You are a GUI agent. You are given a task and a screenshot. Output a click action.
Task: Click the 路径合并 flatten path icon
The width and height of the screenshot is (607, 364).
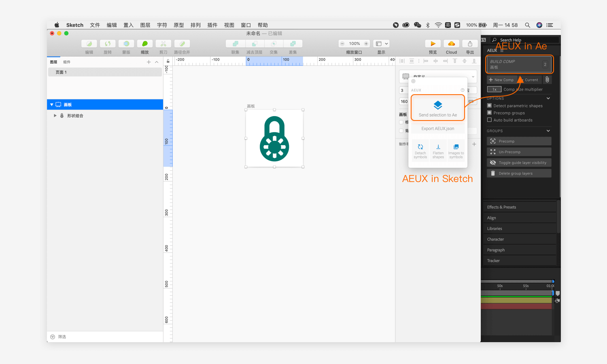pos(182,44)
